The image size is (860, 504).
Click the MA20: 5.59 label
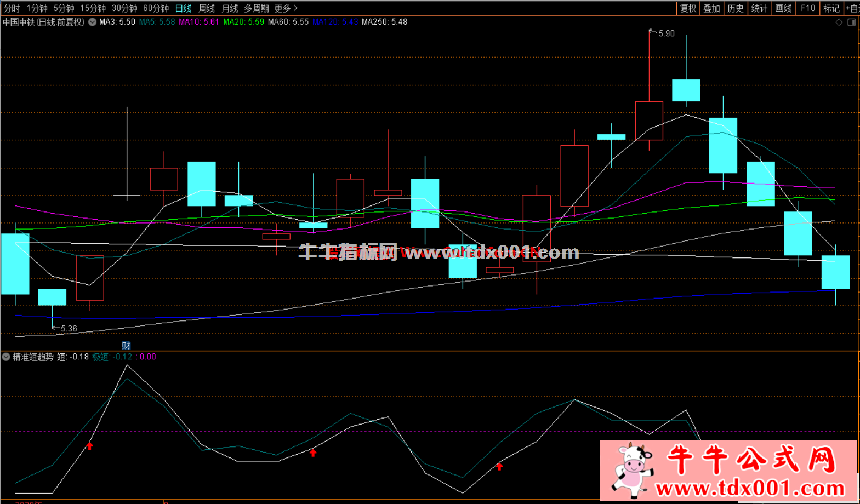243,22
